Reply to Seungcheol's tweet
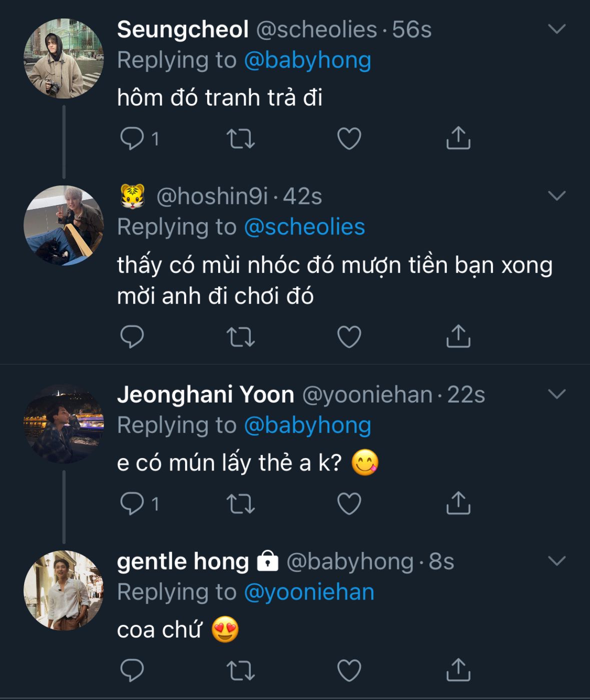Image resolution: width=590 pixels, height=700 pixels. 132,138
